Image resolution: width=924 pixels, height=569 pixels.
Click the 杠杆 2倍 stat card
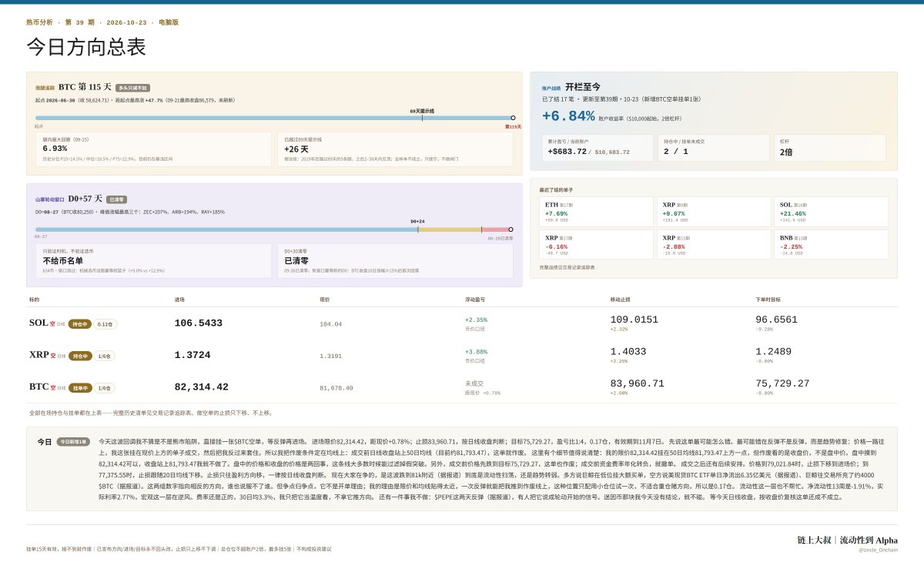click(830, 148)
